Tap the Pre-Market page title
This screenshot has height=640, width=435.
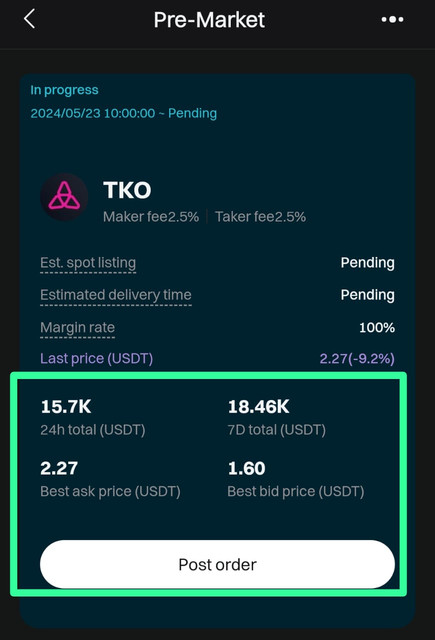pyautogui.click(x=209, y=20)
